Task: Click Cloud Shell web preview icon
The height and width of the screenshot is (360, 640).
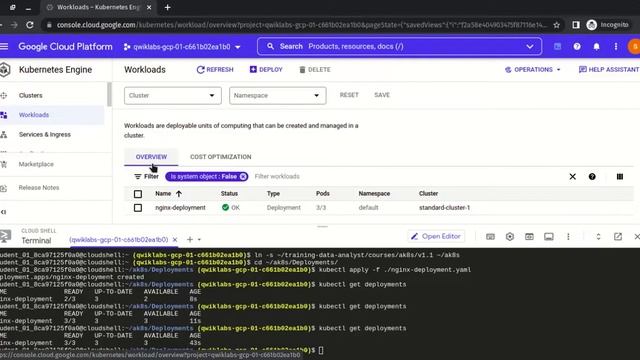Action: (529, 236)
